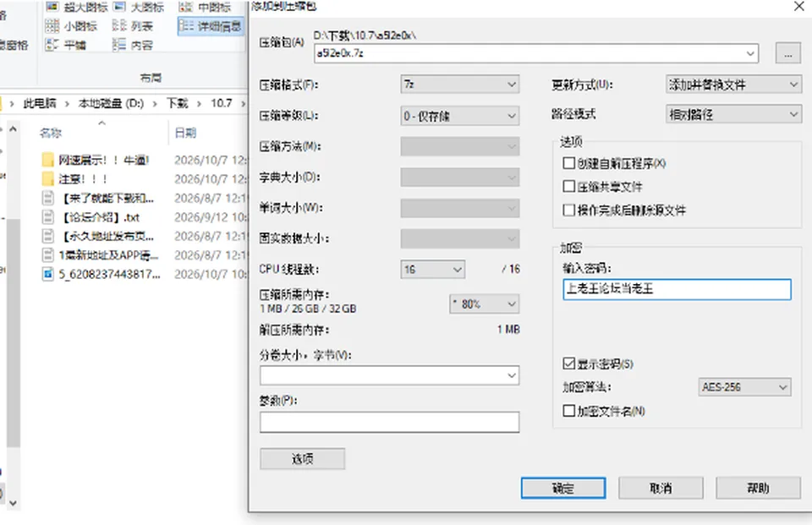Enable the 加密文件名 checkbox

[568, 411]
